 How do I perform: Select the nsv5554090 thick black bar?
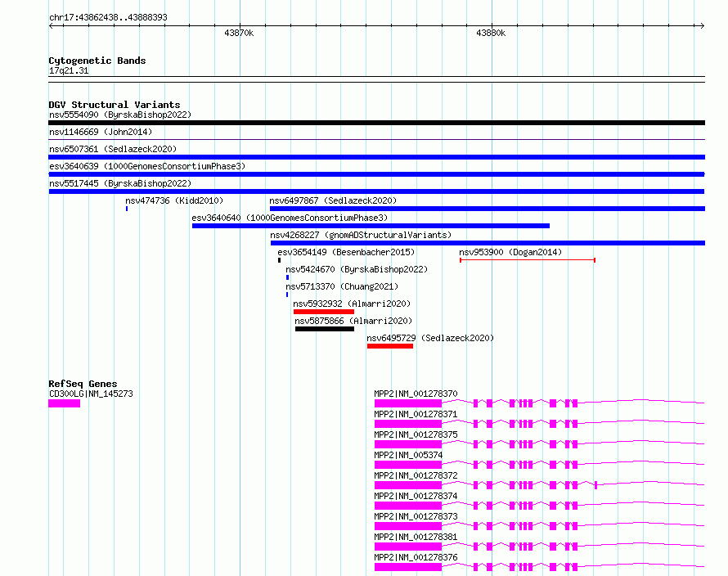pos(376,123)
